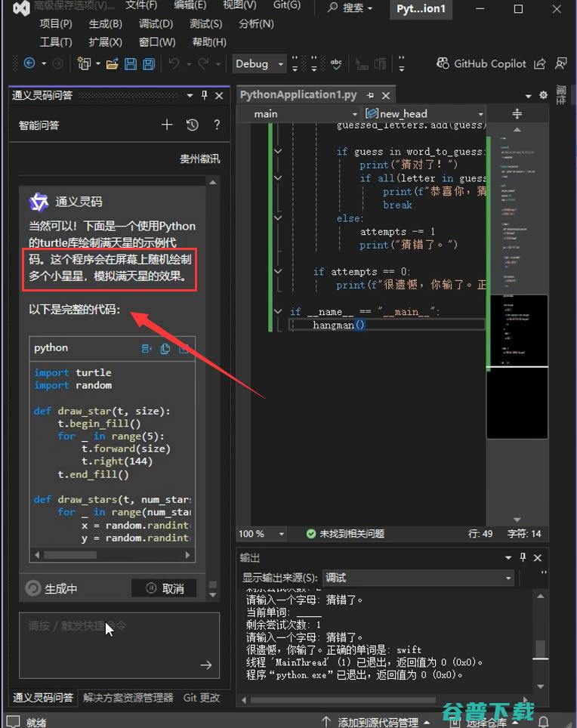Collapse the if guess in word_to_guess block

[x=278, y=151]
